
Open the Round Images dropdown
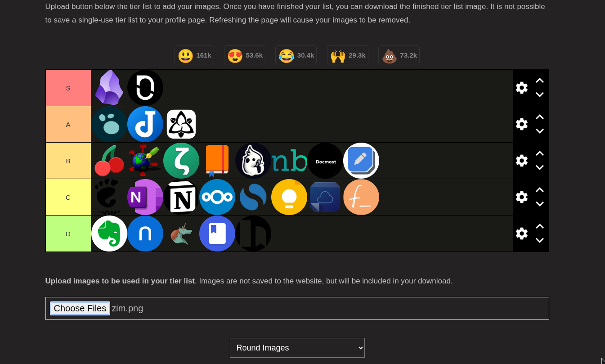point(297,348)
